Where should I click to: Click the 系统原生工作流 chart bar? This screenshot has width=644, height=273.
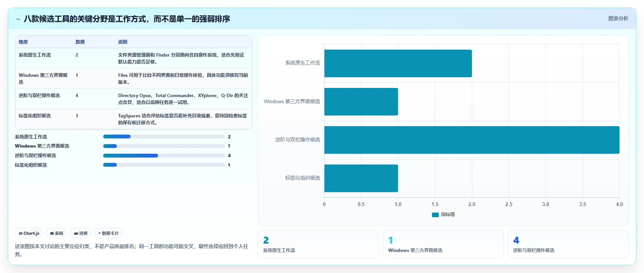[x=398, y=63]
